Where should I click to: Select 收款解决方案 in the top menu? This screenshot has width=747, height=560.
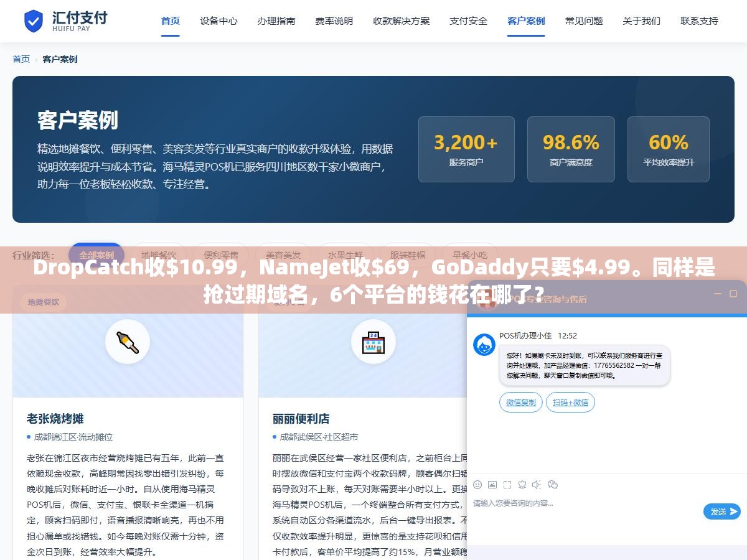(402, 21)
